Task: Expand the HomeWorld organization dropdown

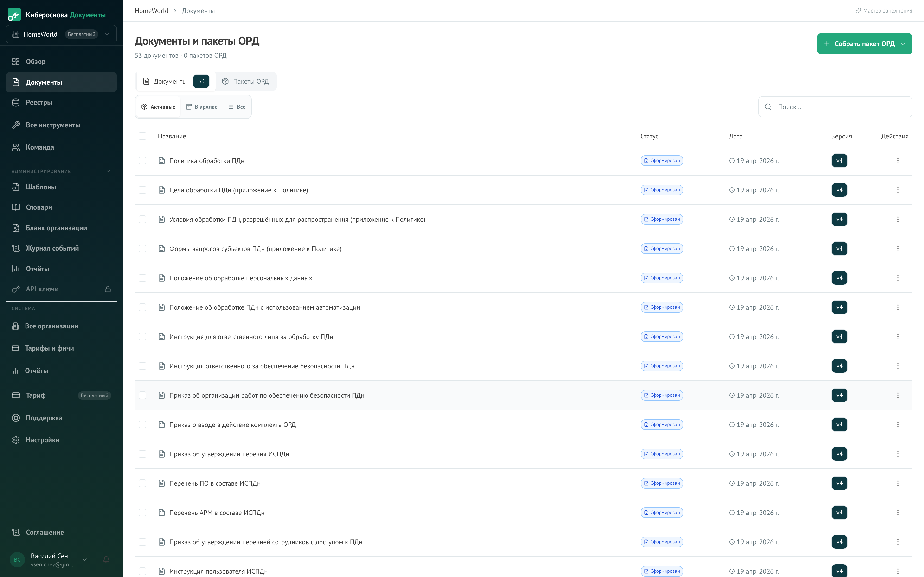Action: [61, 34]
